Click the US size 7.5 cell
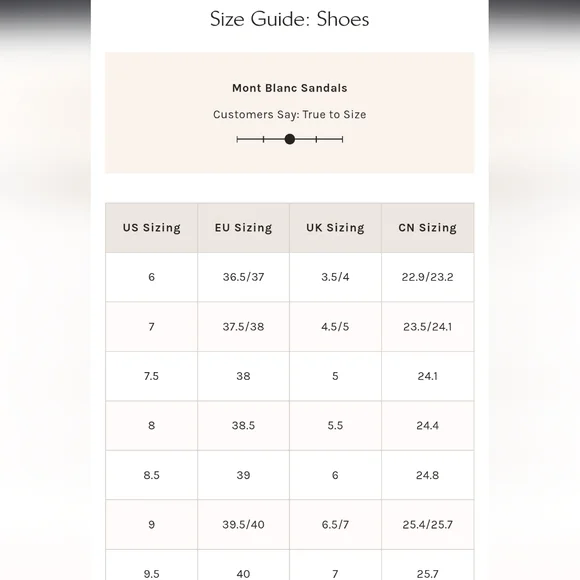Image resolution: width=580 pixels, height=580 pixels. [x=152, y=376]
